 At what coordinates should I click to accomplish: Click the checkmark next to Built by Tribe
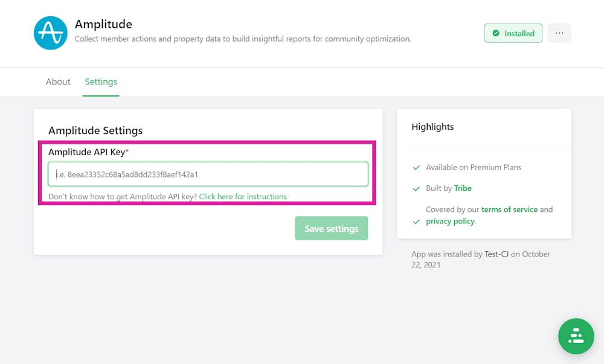[416, 188]
